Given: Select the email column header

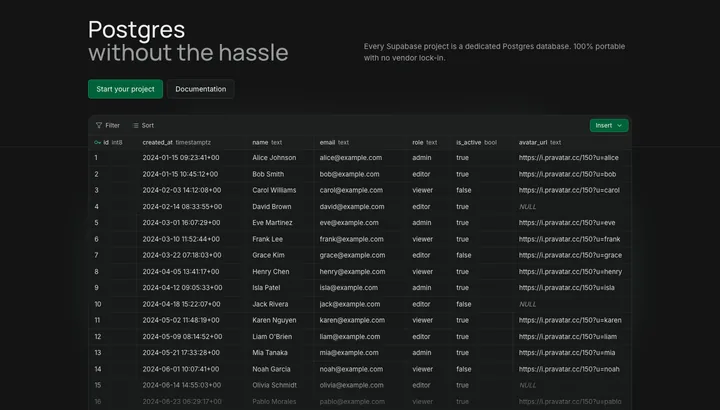Looking at the screenshot, I should click(334, 142).
